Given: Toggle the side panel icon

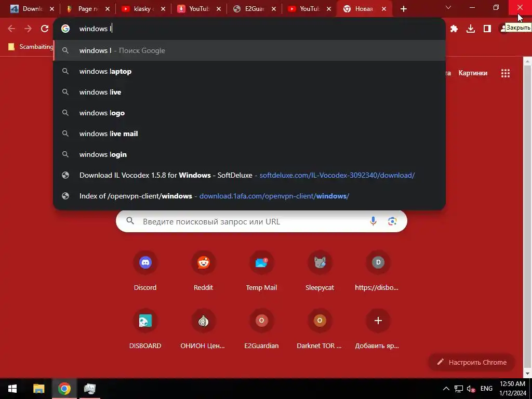Looking at the screenshot, I should click(487, 29).
